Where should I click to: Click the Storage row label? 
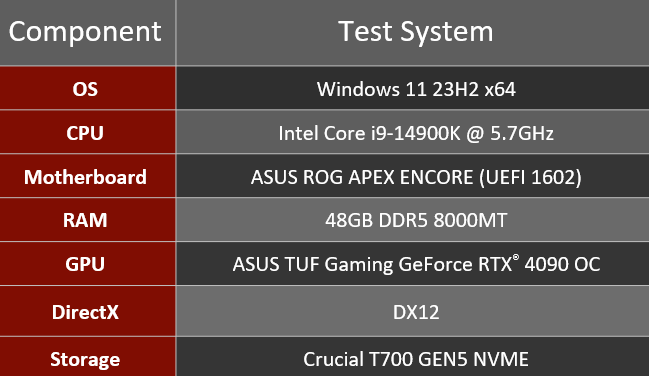click(x=87, y=357)
